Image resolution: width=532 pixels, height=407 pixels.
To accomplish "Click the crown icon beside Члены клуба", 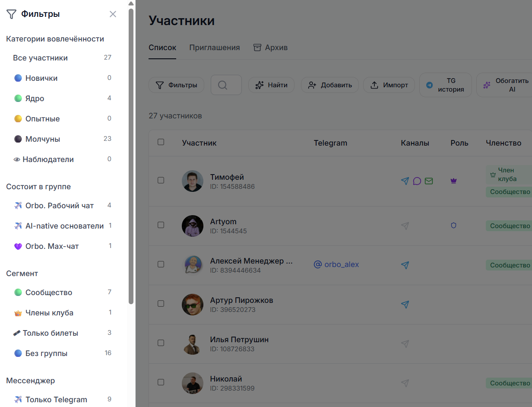I will tap(18, 313).
